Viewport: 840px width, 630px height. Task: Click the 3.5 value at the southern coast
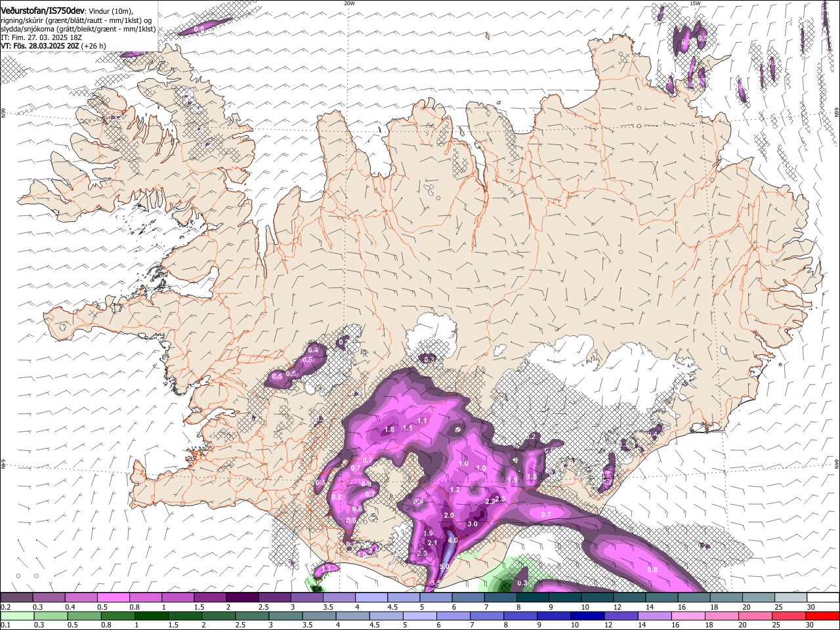(x=436, y=583)
